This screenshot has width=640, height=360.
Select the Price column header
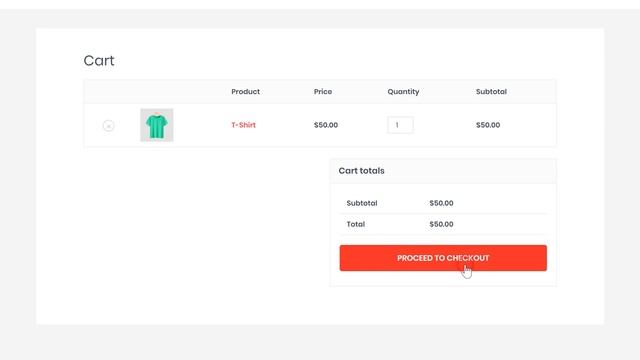pyautogui.click(x=322, y=91)
